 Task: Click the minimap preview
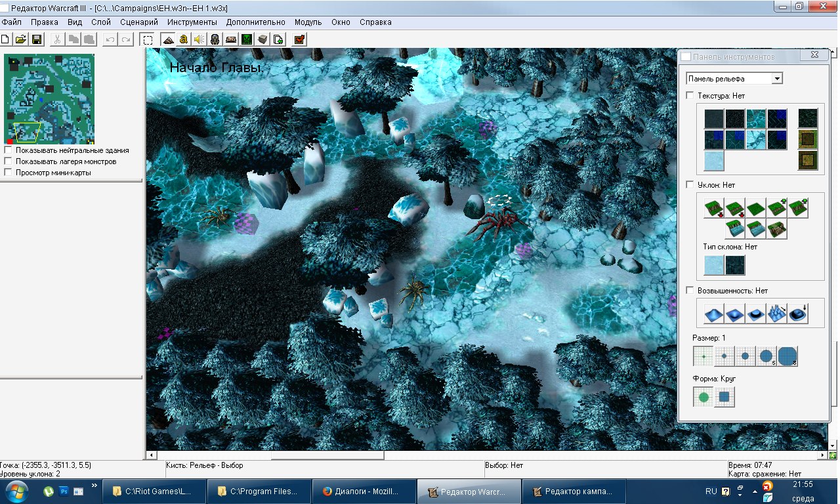click(49, 98)
